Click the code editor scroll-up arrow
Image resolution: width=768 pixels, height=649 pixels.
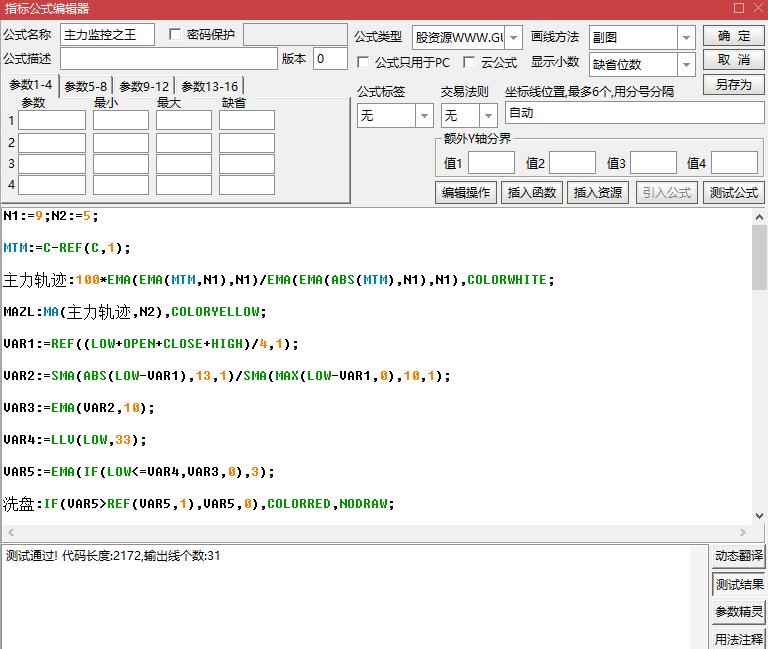point(759,217)
